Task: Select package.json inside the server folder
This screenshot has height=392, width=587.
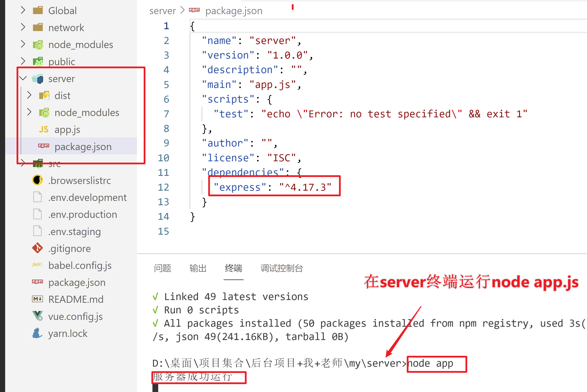Action: pyautogui.click(x=83, y=146)
